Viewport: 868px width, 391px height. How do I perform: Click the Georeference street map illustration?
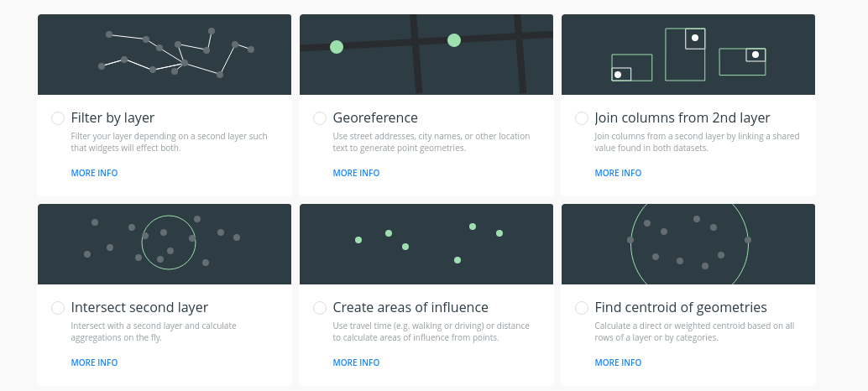[426, 55]
